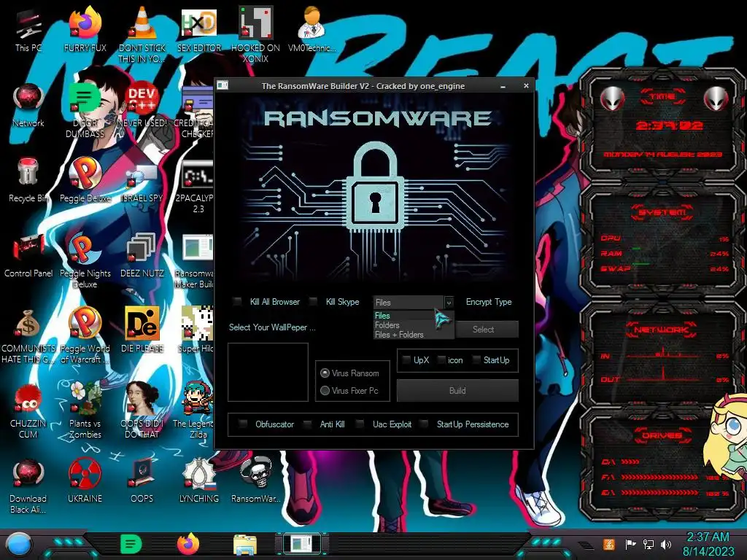Click the Build button
The height and width of the screenshot is (560, 747).
click(x=457, y=391)
